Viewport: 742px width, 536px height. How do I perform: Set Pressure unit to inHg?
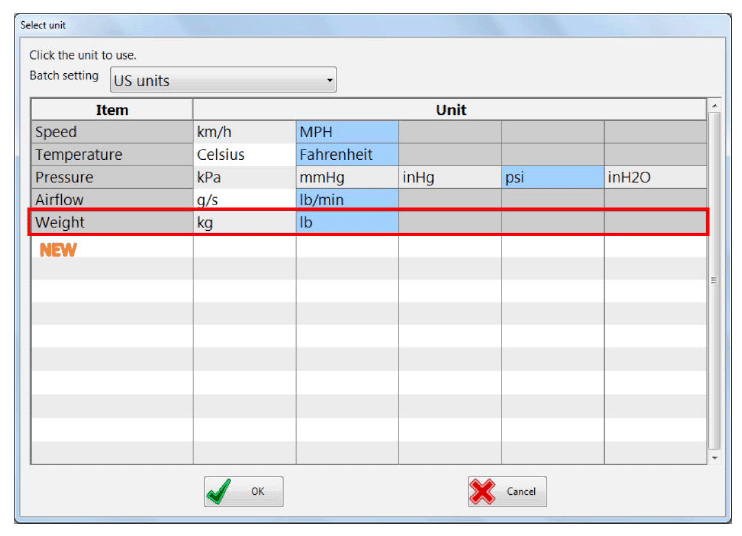pyautogui.click(x=449, y=178)
